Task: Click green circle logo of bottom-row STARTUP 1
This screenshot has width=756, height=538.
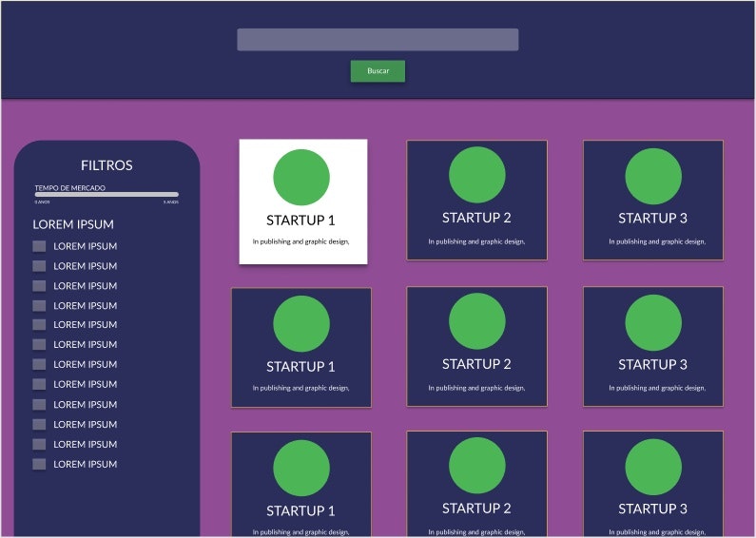Action: pos(301,468)
